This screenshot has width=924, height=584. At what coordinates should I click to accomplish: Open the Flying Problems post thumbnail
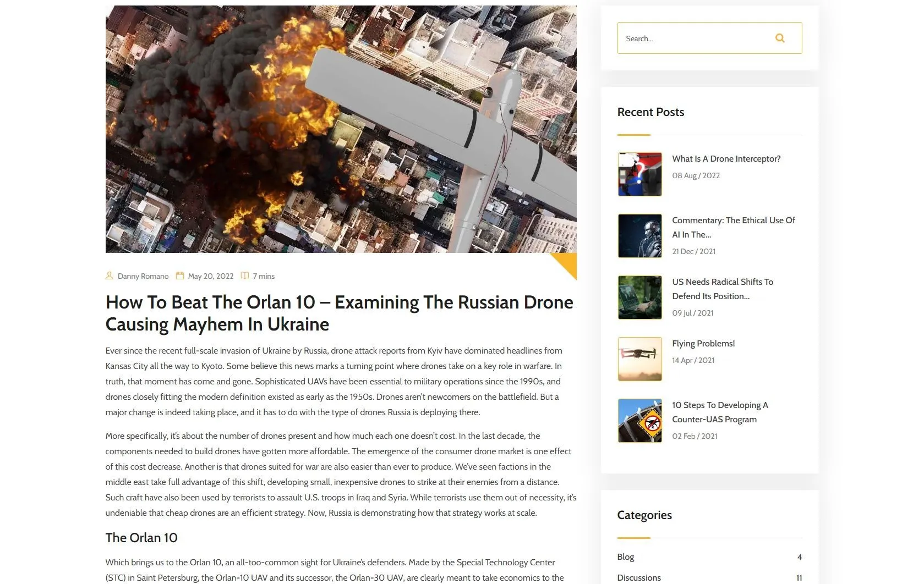(x=639, y=359)
